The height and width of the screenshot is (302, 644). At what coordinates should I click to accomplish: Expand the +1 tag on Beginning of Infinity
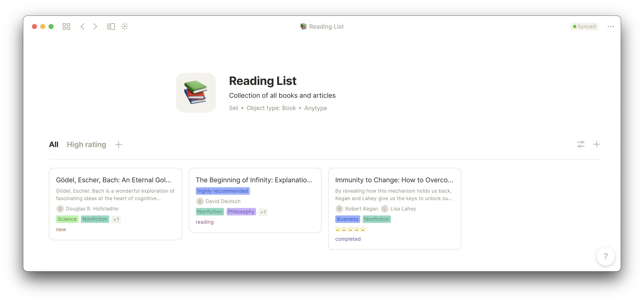(263, 212)
